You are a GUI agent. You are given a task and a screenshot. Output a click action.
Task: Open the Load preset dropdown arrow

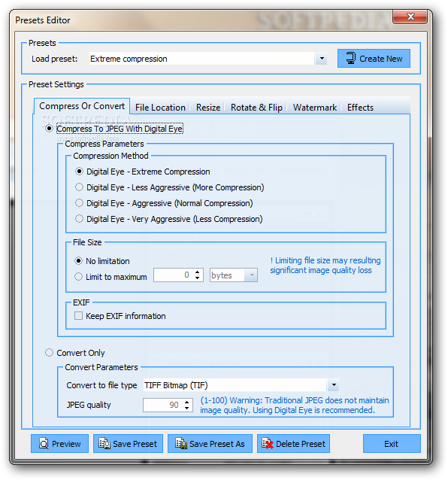[322, 59]
